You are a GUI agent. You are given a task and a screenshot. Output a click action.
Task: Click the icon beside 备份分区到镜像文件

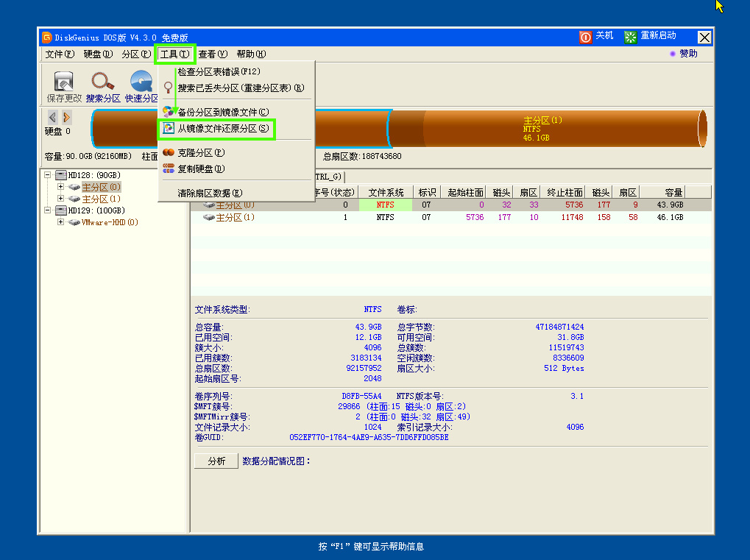[168, 112]
